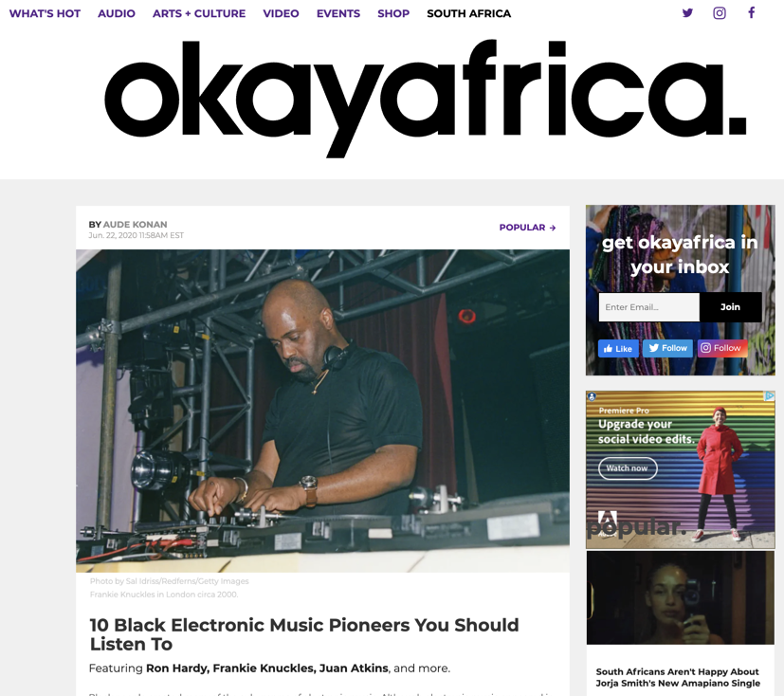Image resolution: width=784 pixels, height=696 pixels.
Task: Click the Join newsletter button
Action: tap(731, 307)
